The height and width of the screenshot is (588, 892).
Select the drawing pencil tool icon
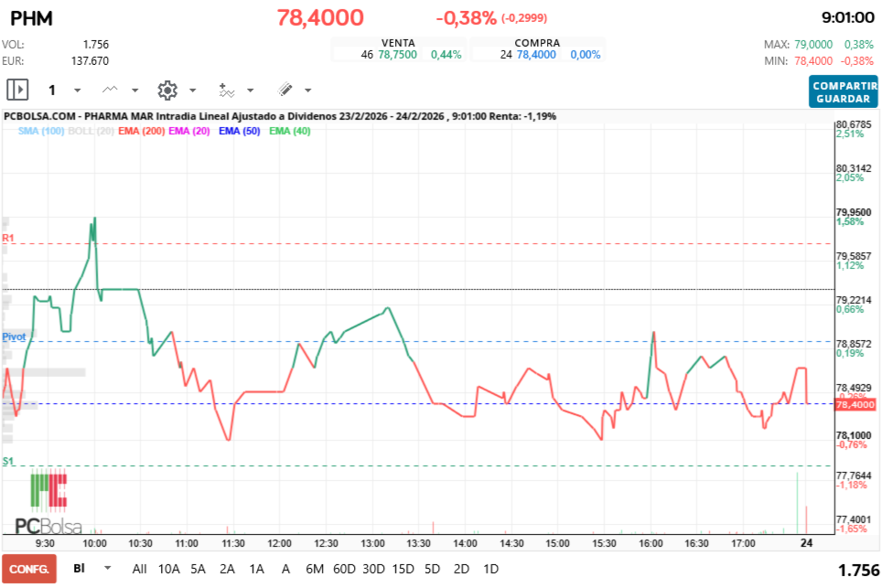pos(286,90)
